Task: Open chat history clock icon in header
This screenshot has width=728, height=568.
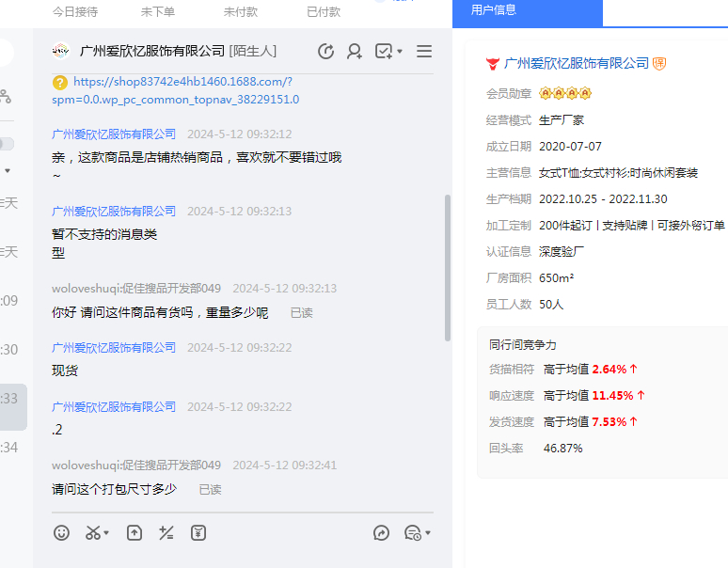Action: pos(326,52)
